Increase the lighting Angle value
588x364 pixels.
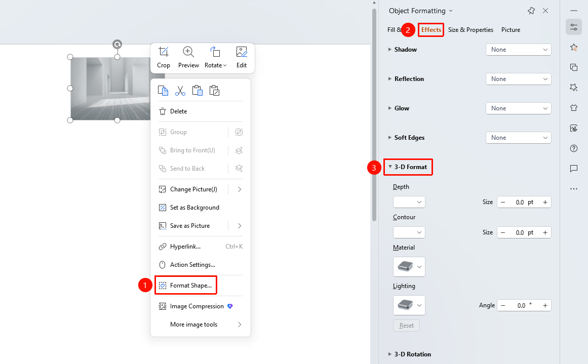click(545, 305)
